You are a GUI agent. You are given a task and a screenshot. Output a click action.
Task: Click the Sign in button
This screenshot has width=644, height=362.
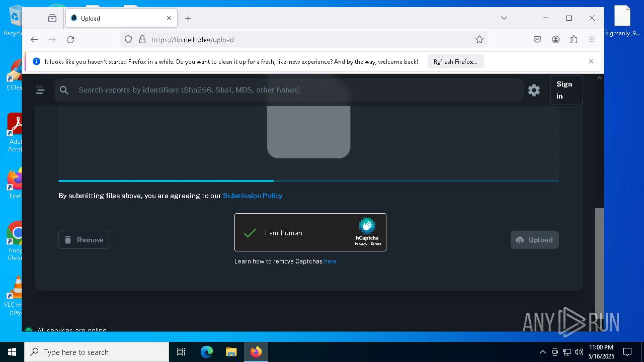[566, 90]
